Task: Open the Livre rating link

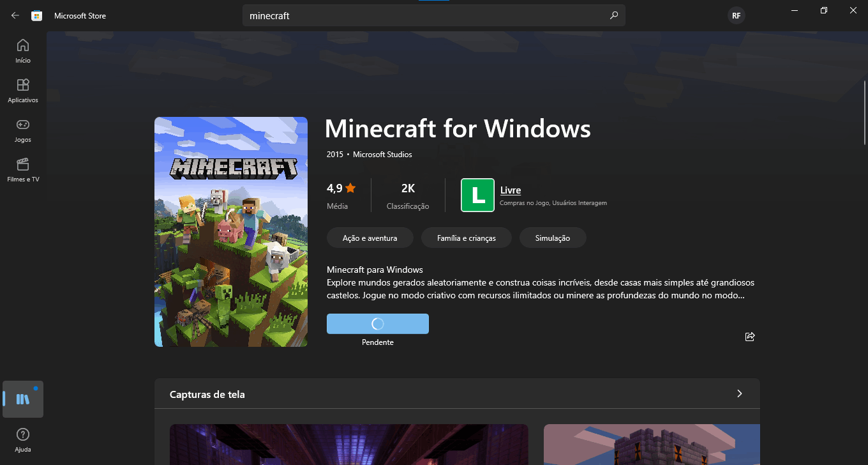Action: (511, 190)
